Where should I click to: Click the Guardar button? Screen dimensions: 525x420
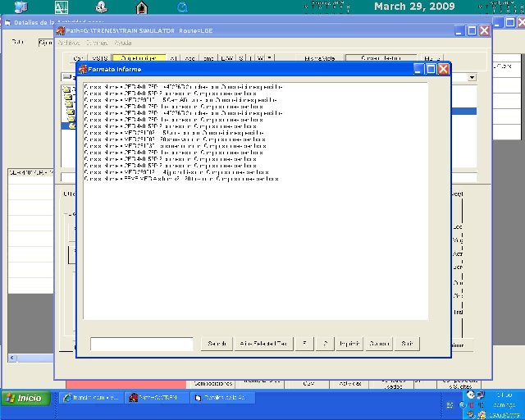379,343
